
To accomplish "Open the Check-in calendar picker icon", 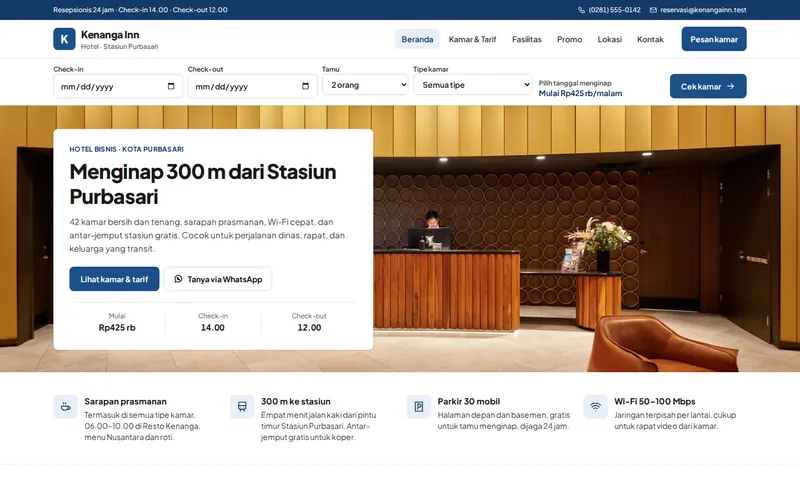I will 171,86.
